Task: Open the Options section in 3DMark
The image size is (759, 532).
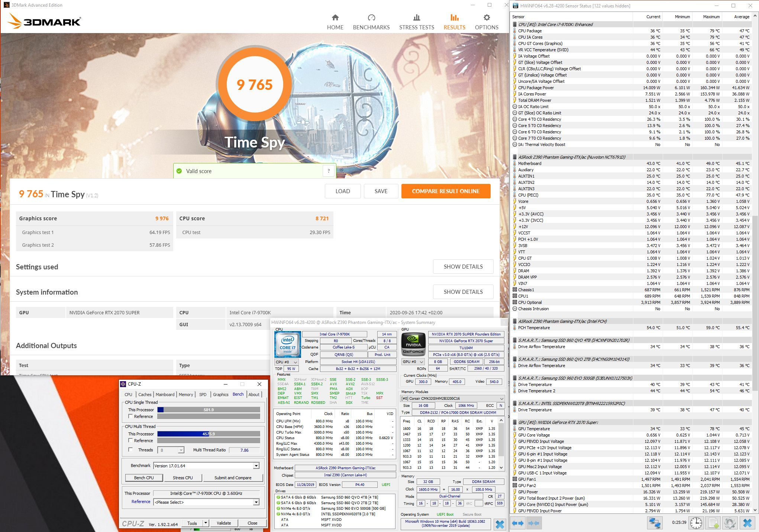Action: pos(487,22)
